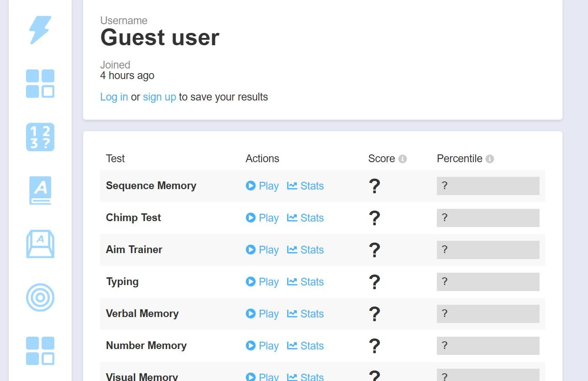Open the lightning bolt Reaction Time icon

40,30
